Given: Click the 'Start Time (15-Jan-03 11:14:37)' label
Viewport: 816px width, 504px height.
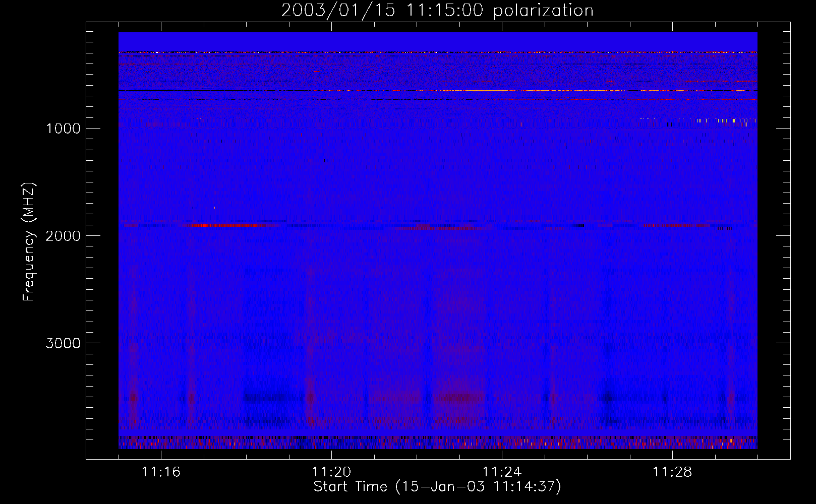Looking at the screenshot, I should pos(437,487).
